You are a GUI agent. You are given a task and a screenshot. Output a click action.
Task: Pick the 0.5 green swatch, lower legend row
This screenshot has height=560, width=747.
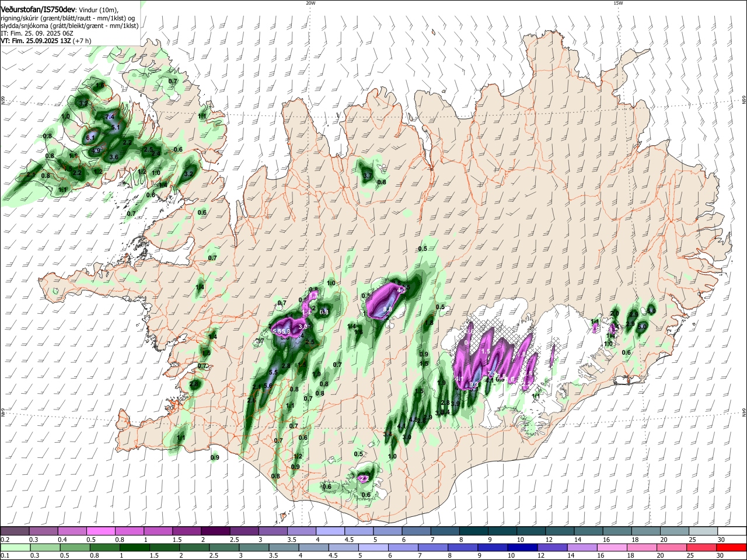point(74,547)
